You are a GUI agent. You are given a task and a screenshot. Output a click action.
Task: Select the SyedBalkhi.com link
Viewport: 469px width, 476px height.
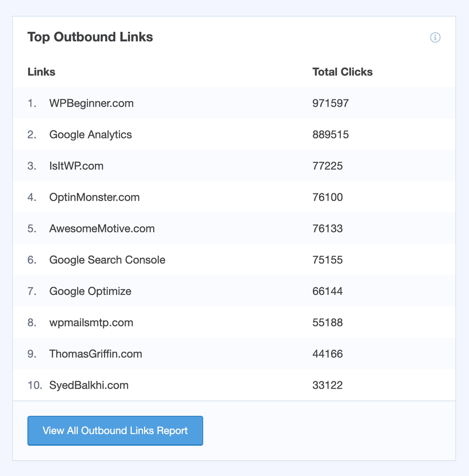(x=89, y=385)
